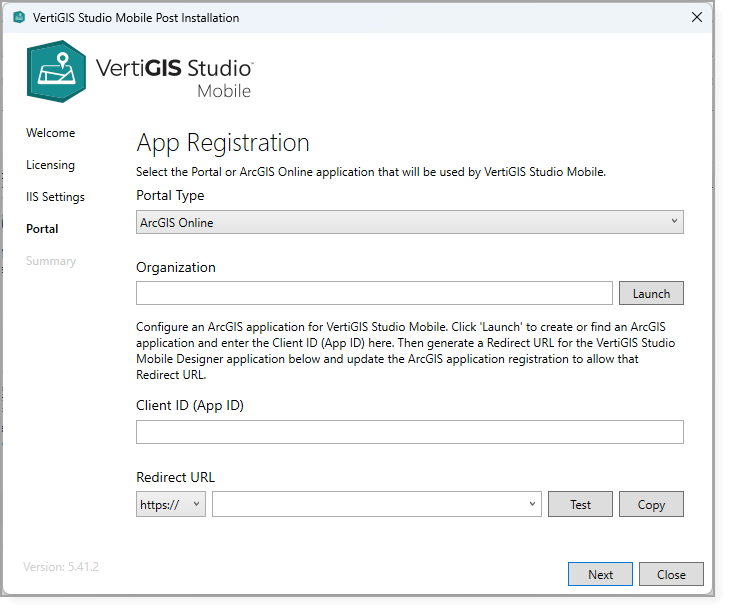Open the https:// protocol dropdown

tap(171, 504)
